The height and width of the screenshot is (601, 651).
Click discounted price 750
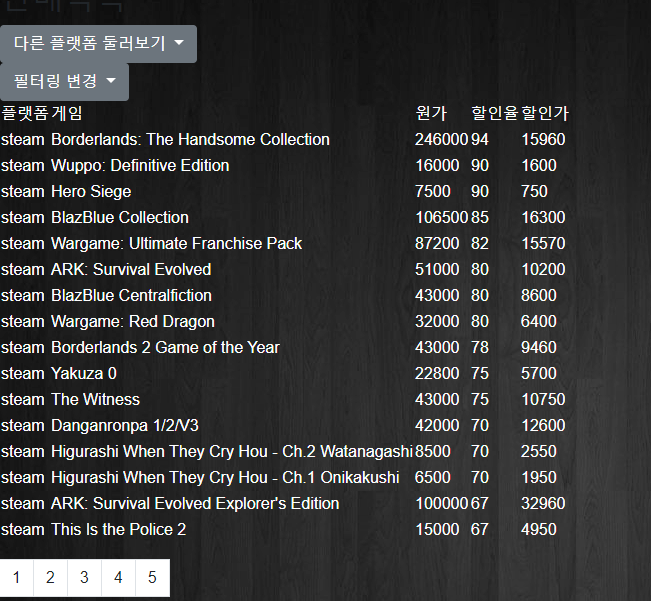click(534, 192)
